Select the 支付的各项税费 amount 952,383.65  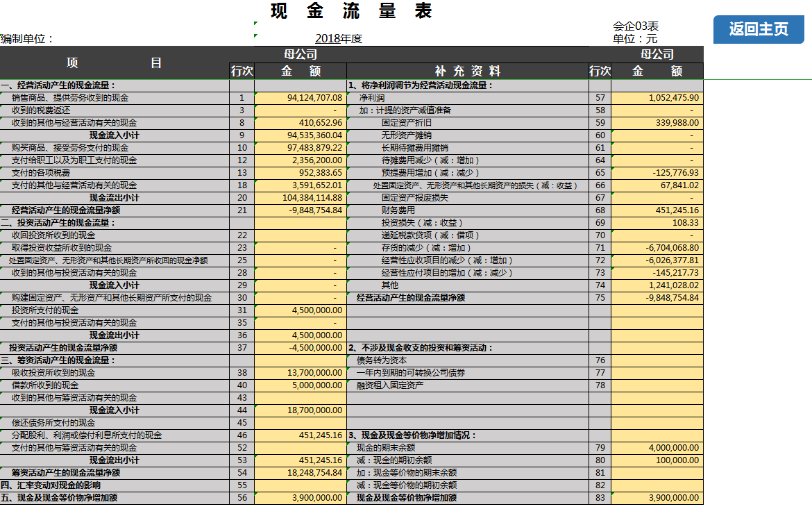pos(300,173)
